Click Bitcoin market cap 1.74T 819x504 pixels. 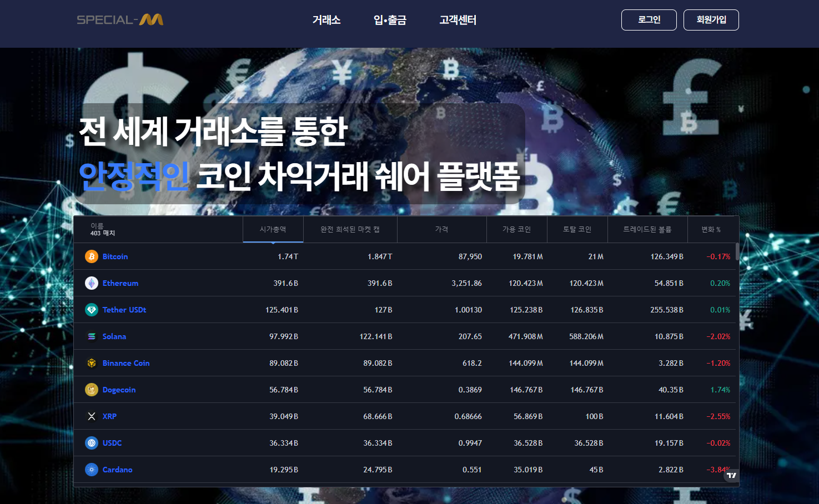pos(288,256)
